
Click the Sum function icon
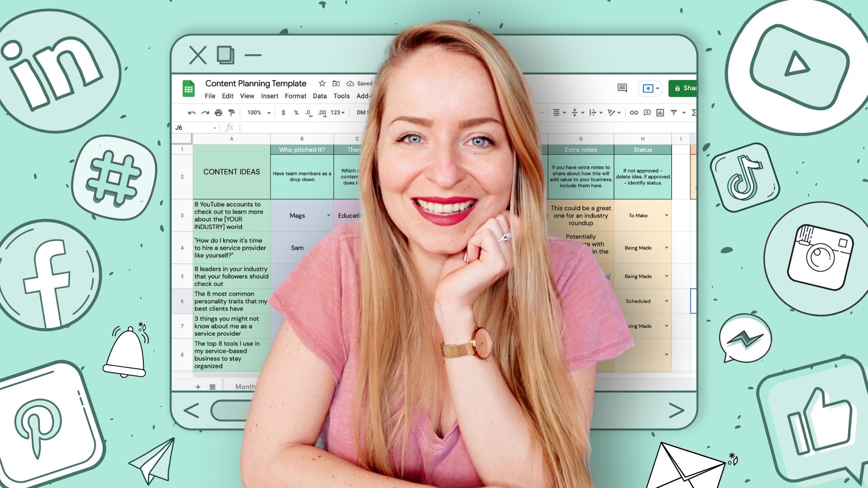[x=693, y=113]
